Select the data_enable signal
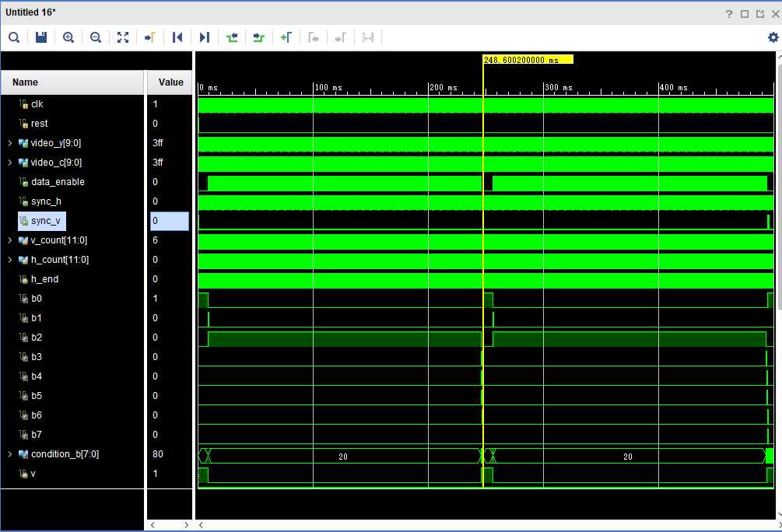 (x=58, y=182)
